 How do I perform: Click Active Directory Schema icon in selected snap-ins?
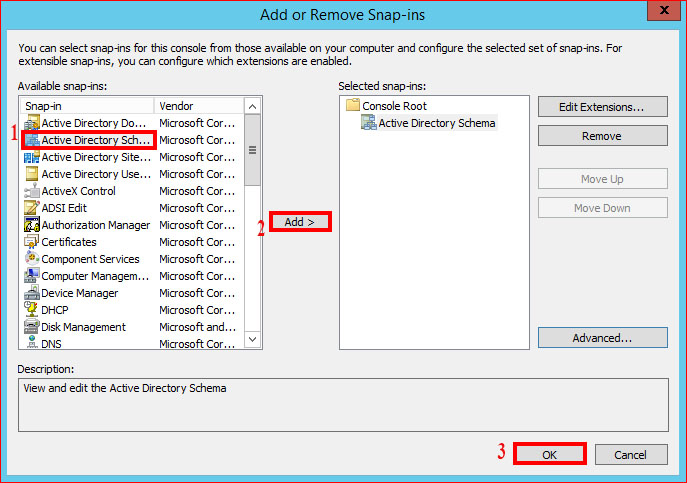(x=368, y=123)
